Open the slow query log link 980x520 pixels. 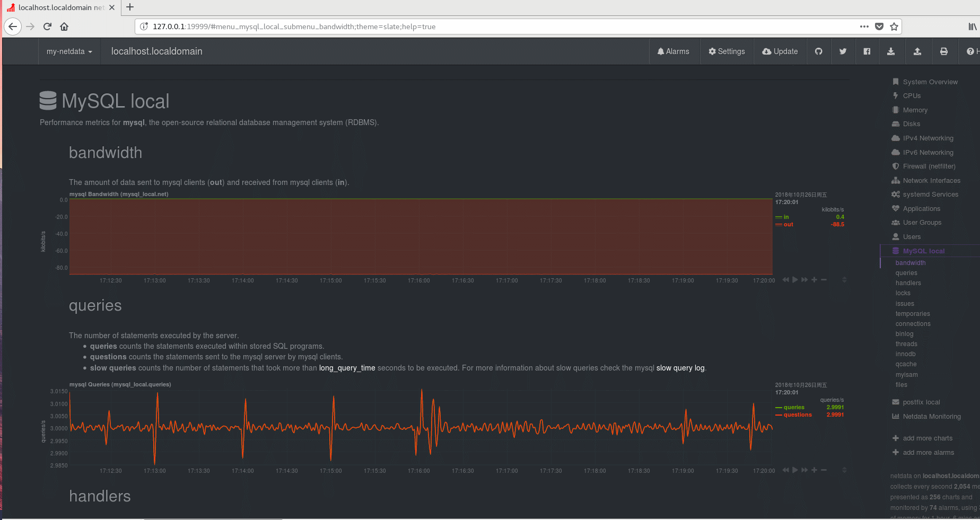coord(680,368)
